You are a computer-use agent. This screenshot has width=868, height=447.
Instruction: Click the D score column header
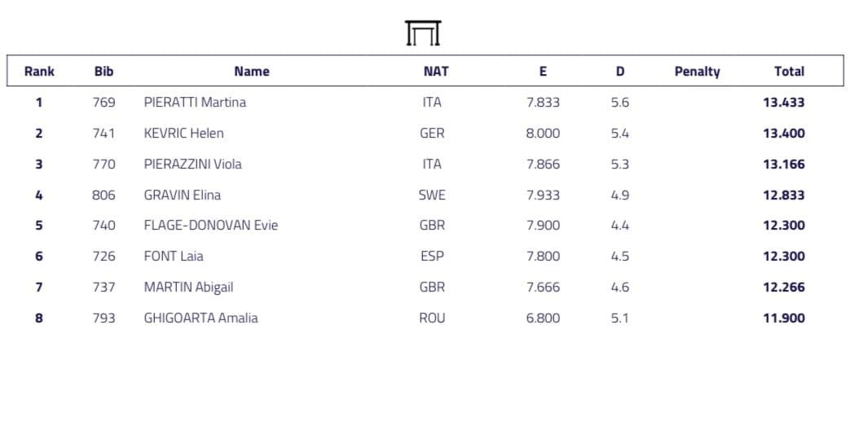pos(619,72)
